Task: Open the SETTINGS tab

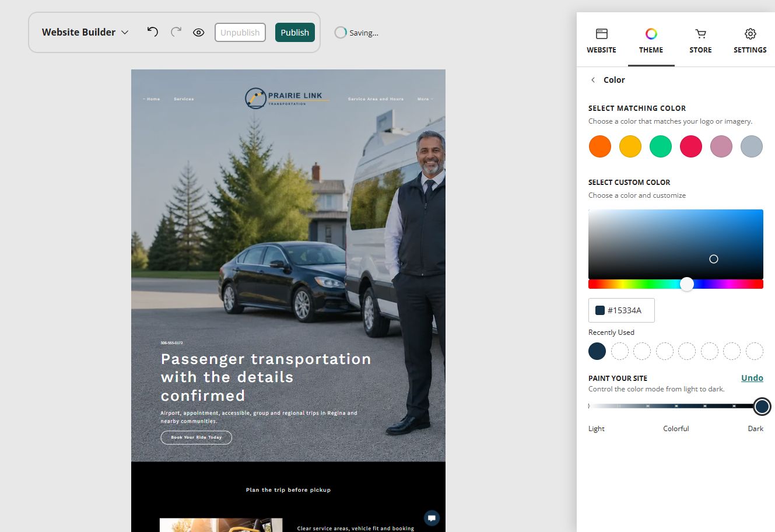Action: coord(750,41)
